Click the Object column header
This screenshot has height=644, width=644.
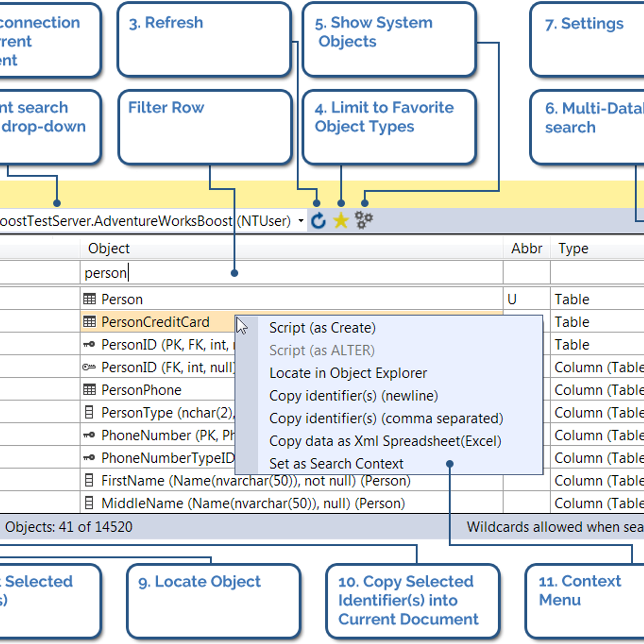tap(291, 248)
